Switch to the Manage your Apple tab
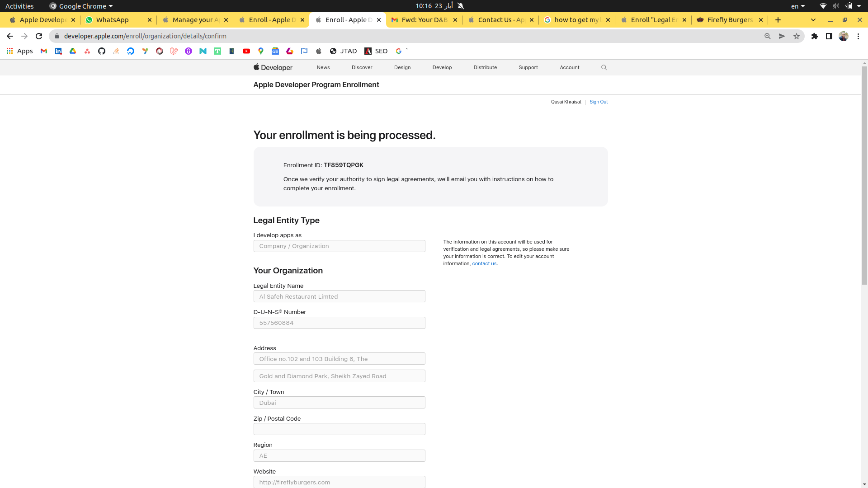The height and width of the screenshot is (488, 868). pyautogui.click(x=195, y=20)
